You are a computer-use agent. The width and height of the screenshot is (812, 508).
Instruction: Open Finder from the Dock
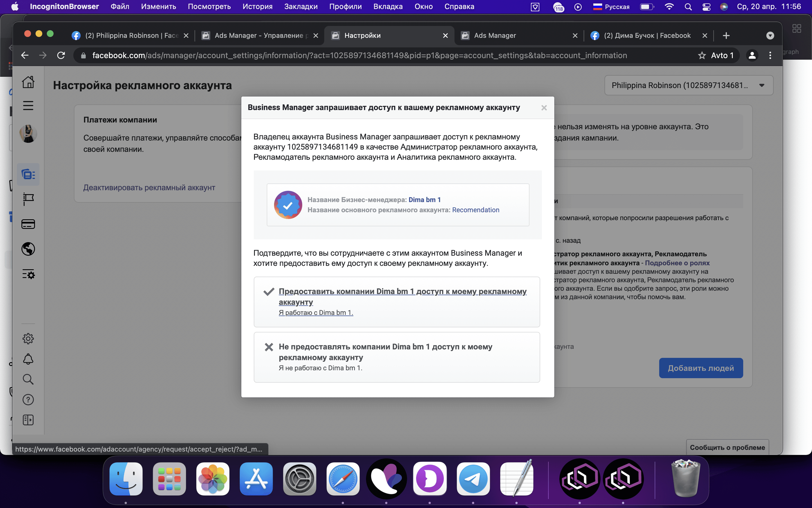[x=126, y=479]
